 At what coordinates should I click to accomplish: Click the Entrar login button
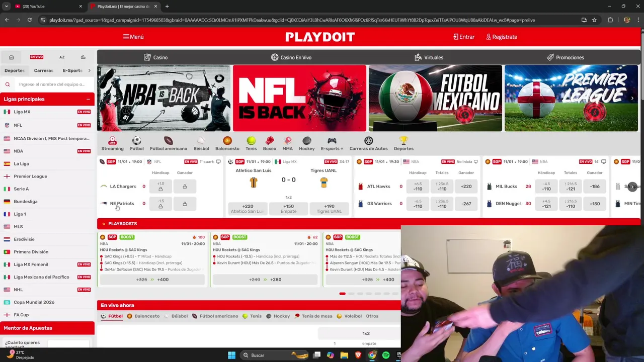coord(463,37)
